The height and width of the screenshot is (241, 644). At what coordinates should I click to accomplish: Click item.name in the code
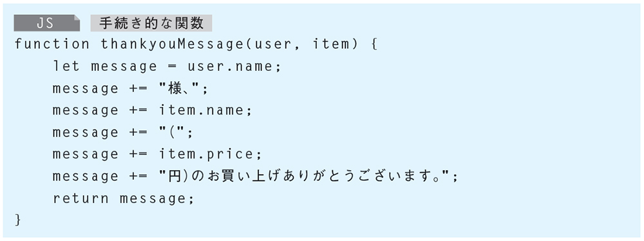tap(205, 110)
